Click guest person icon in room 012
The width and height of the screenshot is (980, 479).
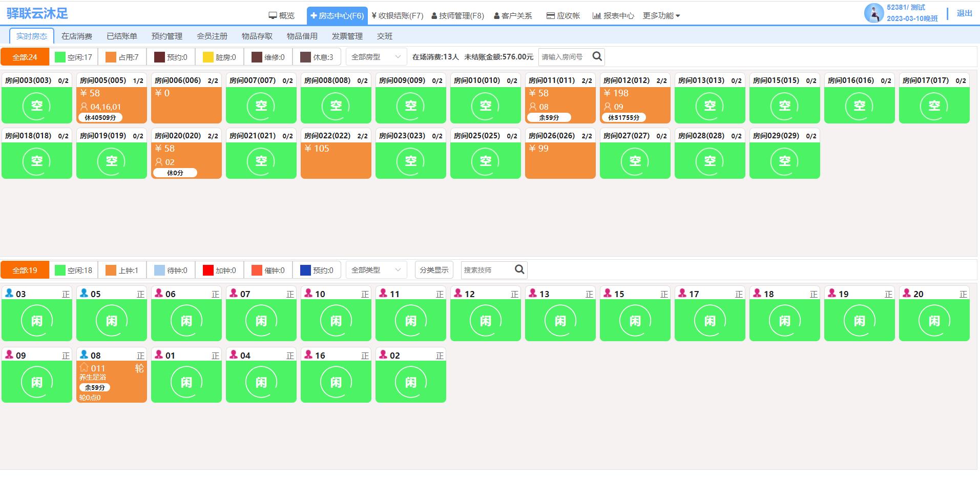point(607,107)
